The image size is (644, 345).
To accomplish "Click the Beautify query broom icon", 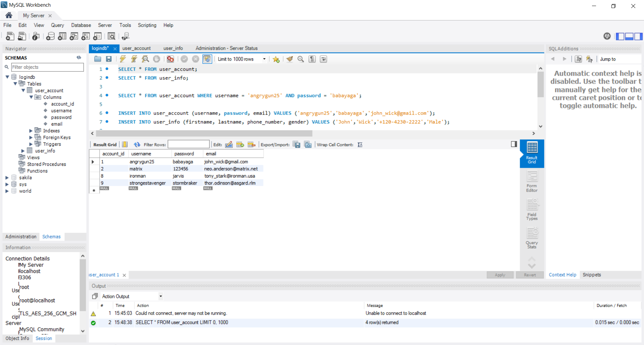I will click(289, 59).
